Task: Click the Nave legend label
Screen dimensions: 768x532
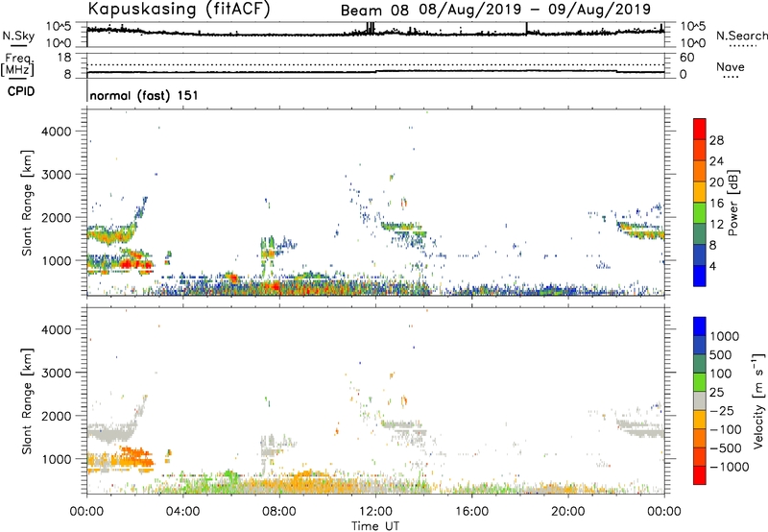Action: pyautogui.click(x=730, y=66)
